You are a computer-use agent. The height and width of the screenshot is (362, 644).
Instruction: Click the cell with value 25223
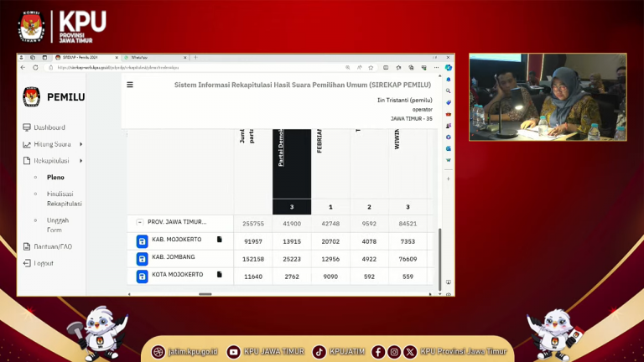(x=292, y=259)
